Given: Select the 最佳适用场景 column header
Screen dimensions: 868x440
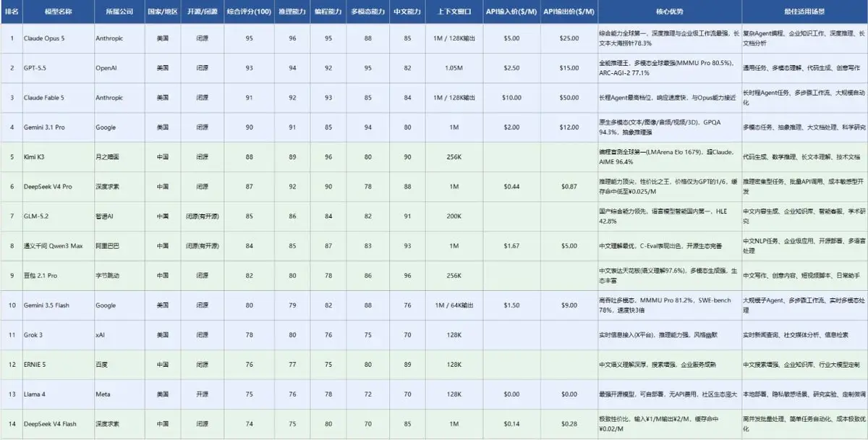Looking at the screenshot, I should click(x=804, y=12).
